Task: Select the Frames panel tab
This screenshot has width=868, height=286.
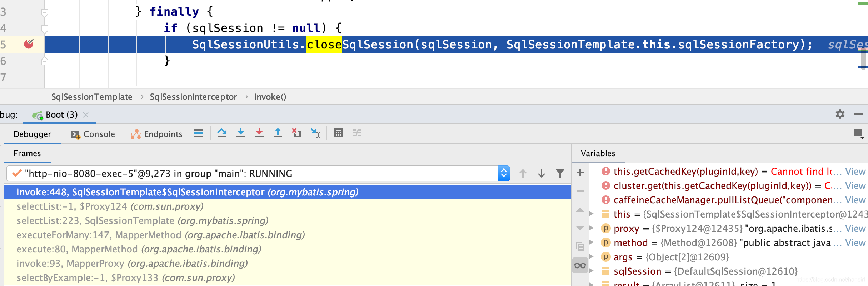Action: (x=27, y=154)
